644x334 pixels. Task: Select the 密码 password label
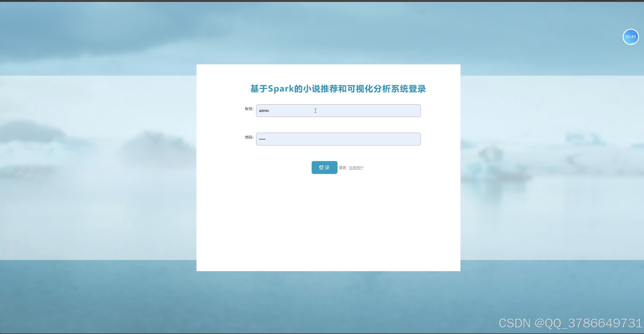(249, 137)
